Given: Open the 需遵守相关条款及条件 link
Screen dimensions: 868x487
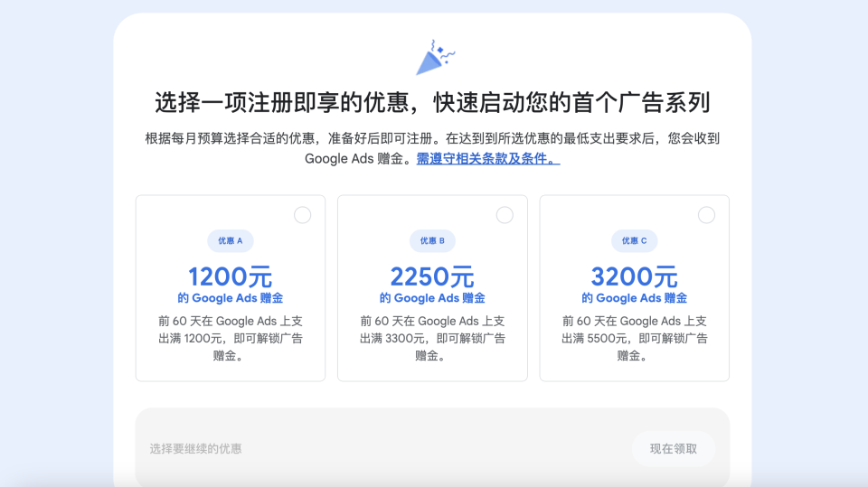Looking at the screenshot, I should click(x=487, y=159).
